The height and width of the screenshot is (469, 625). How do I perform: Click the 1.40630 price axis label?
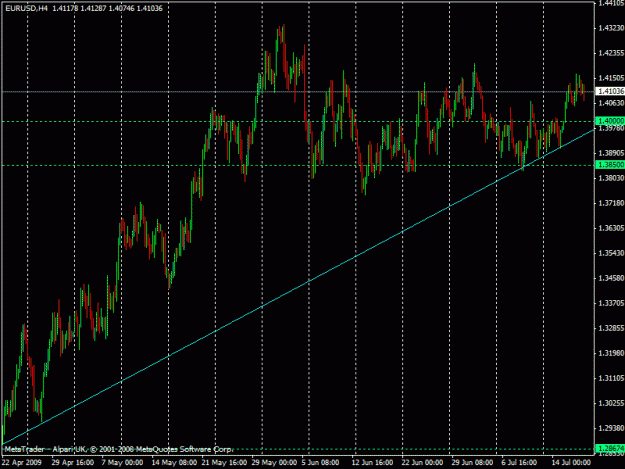(611, 103)
